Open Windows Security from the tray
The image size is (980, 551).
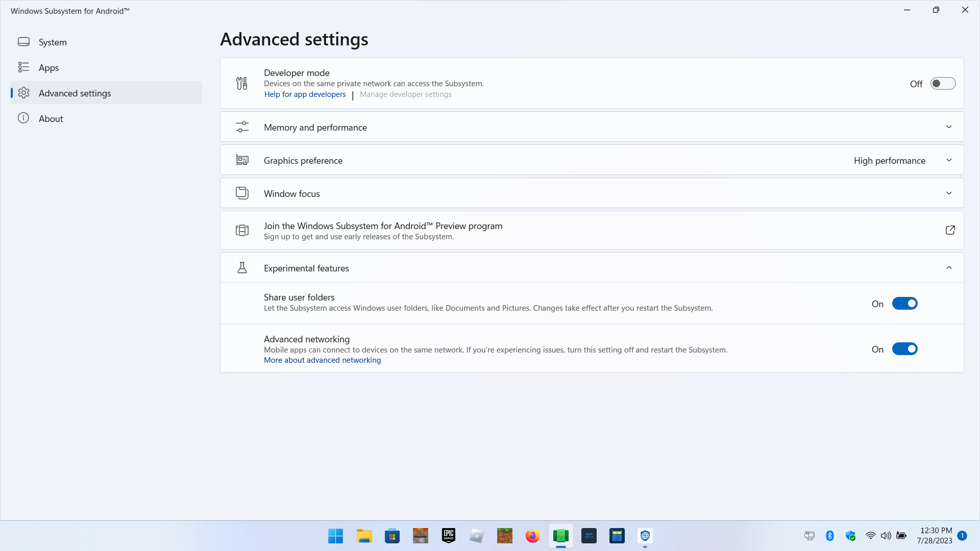pos(850,536)
